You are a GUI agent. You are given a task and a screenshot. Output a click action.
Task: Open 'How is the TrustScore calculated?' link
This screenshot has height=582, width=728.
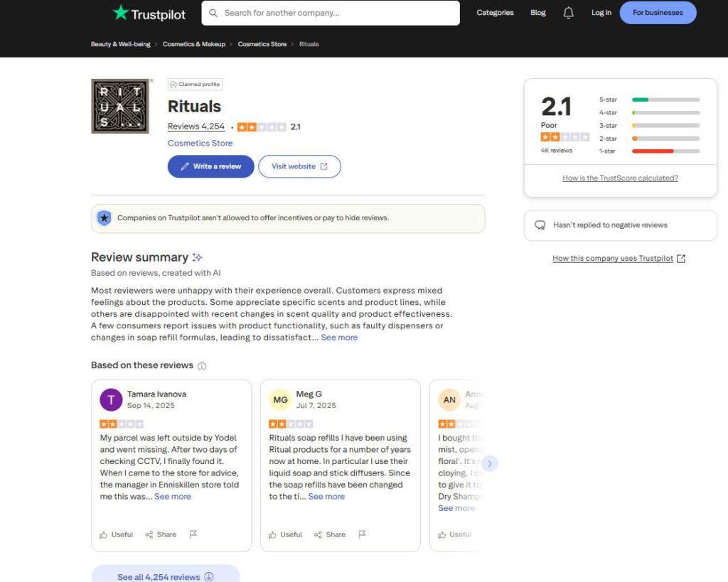(620, 178)
